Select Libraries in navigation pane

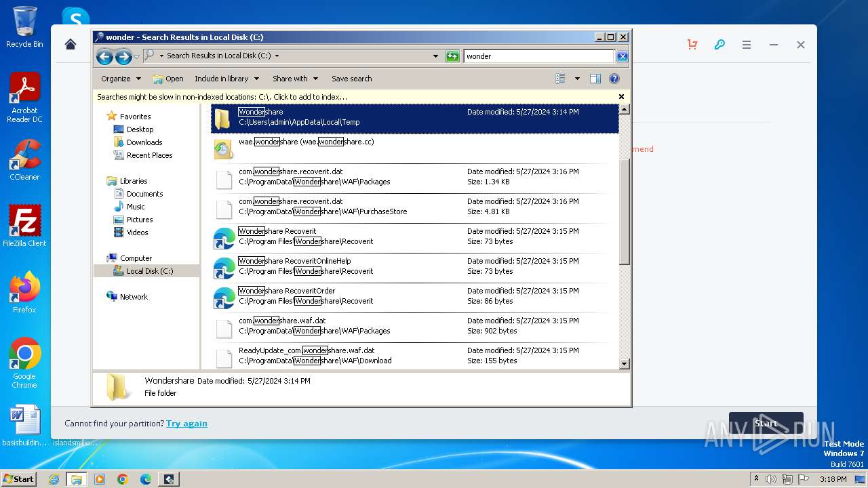coord(133,181)
